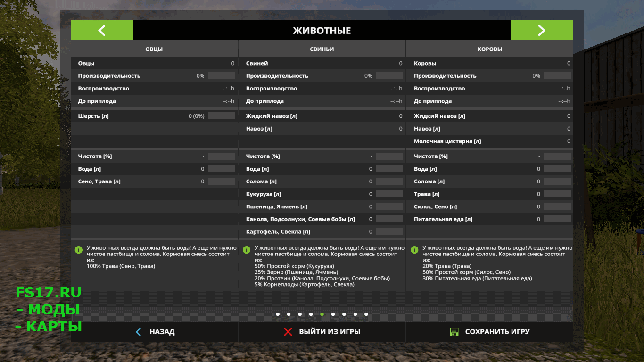This screenshot has width=644, height=362.
Task: Select the sixth page indicator dot
Action: pos(333,314)
